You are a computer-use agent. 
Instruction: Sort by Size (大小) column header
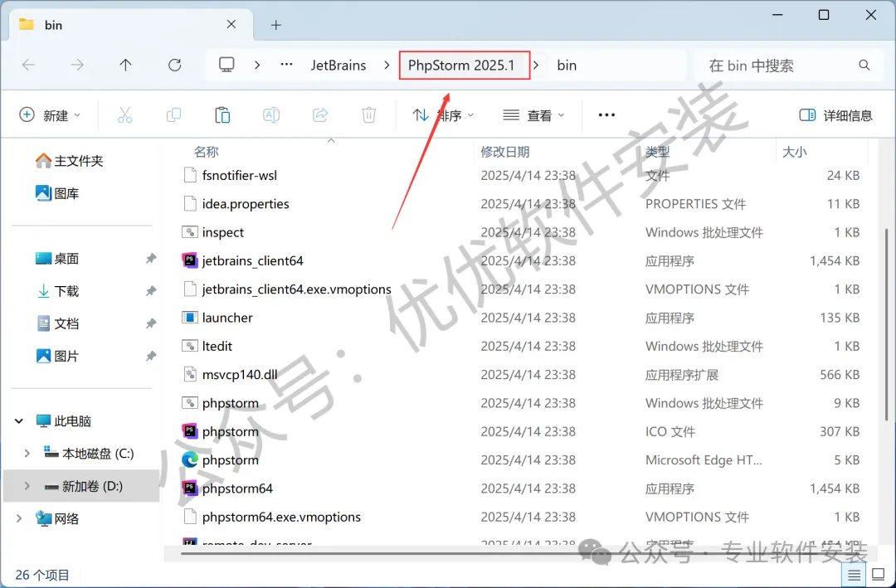pyautogui.click(x=794, y=152)
